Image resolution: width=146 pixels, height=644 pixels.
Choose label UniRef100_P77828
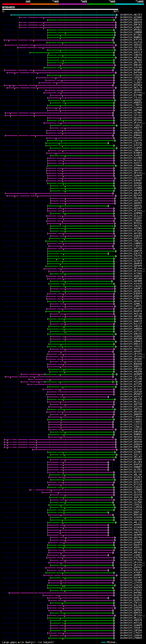pyautogui.click(x=131, y=560)
